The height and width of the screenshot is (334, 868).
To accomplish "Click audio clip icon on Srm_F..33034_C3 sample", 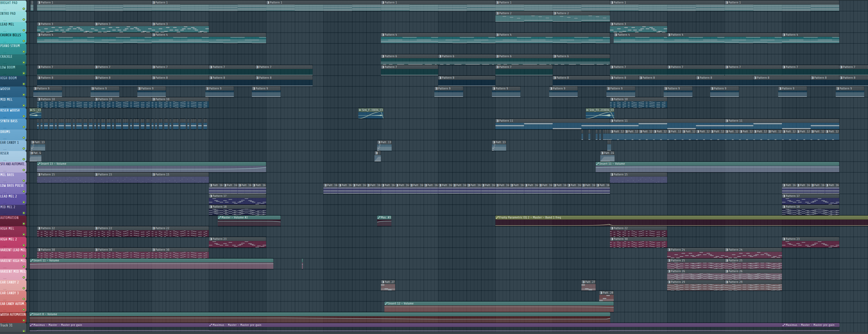I will click(360, 110).
